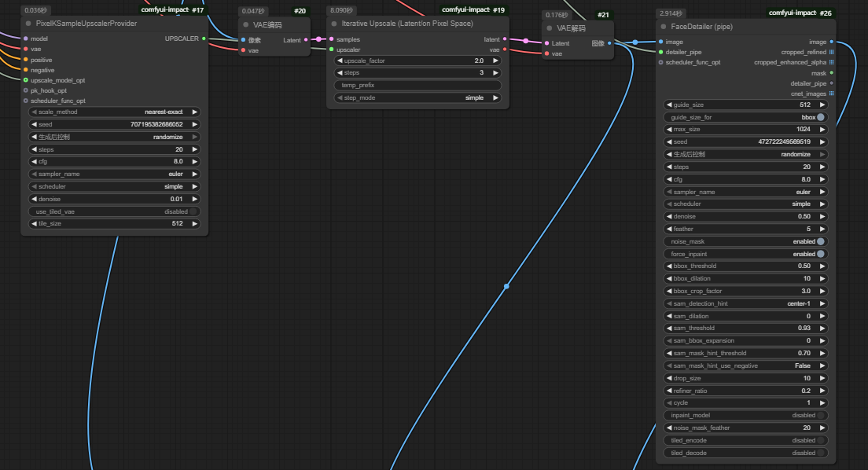Open the step_mode simple combo box
The image size is (868, 470).
[x=417, y=97]
